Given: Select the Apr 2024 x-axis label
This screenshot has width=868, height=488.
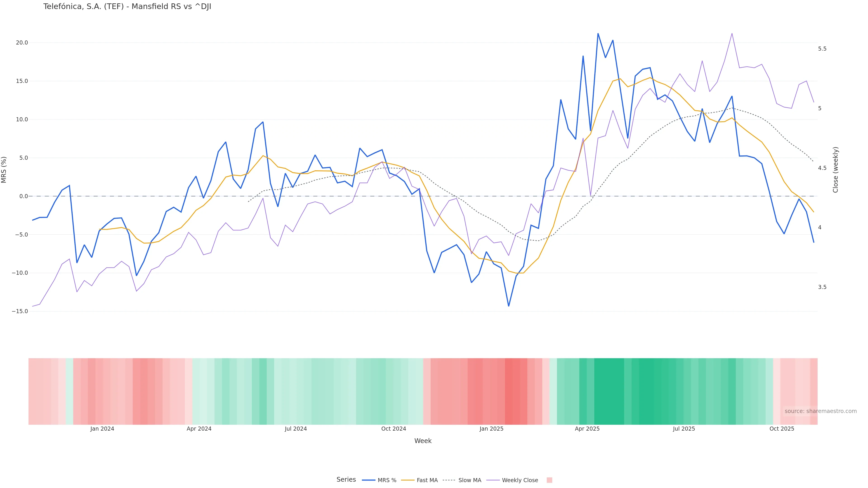Looking at the screenshot, I should [199, 429].
